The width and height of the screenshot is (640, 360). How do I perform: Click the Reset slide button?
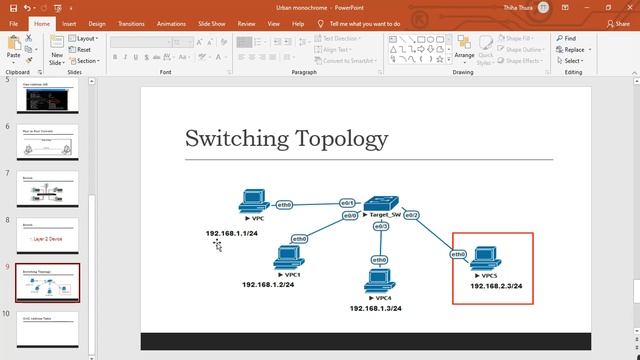tap(80, 49)
